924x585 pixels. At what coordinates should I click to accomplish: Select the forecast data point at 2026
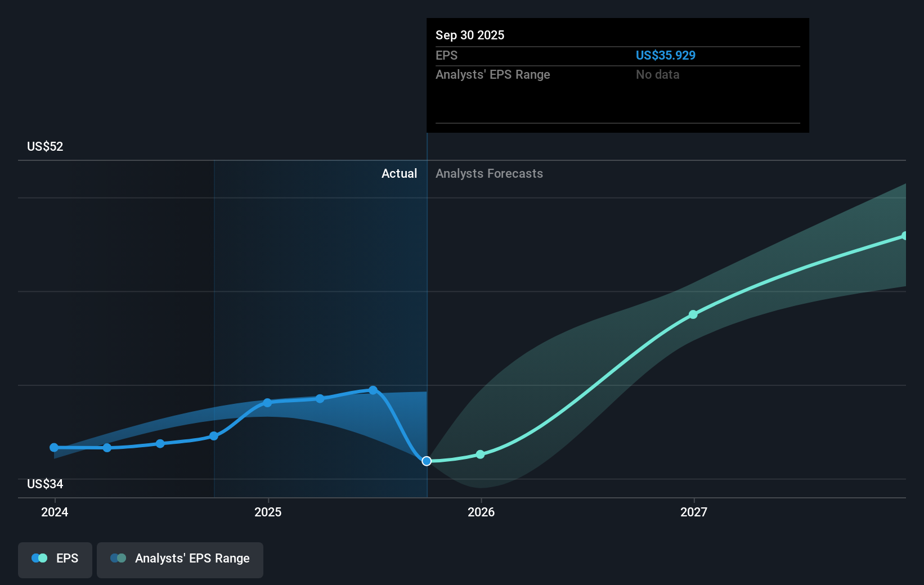(480, 454)
